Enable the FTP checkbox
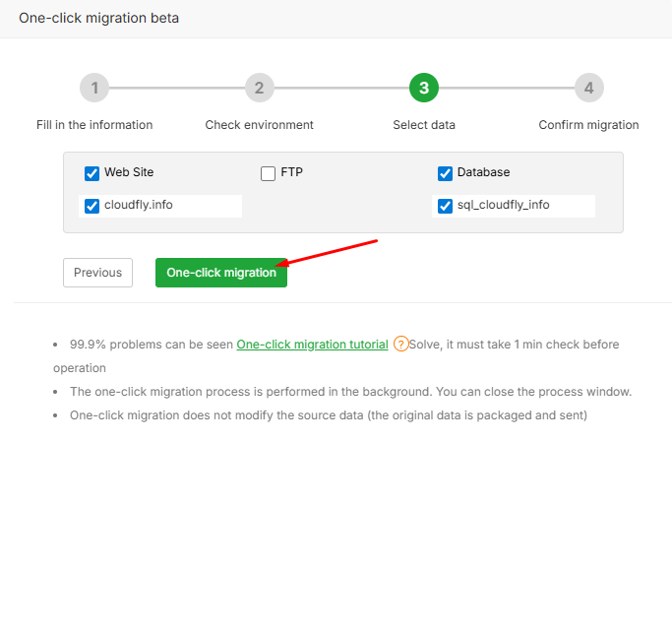This screenshot has height=632, width=672. click(268, 173)
